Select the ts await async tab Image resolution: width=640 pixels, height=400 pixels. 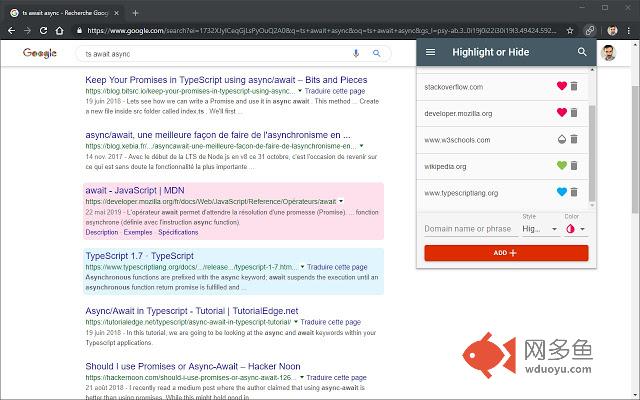(64, 13)
